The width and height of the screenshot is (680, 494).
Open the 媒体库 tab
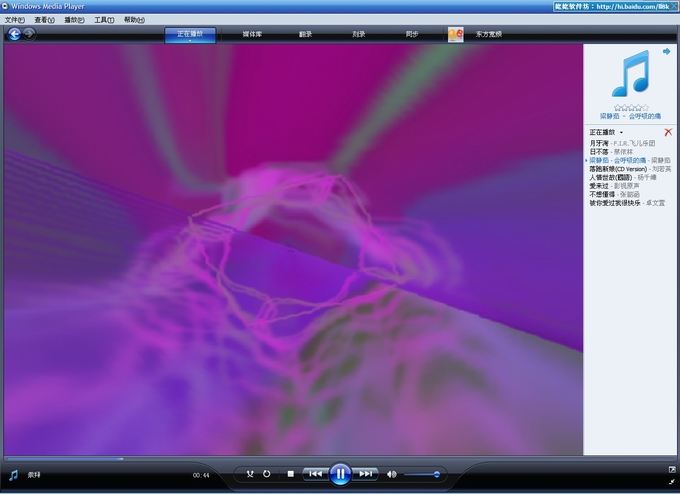tap(252, 34)
